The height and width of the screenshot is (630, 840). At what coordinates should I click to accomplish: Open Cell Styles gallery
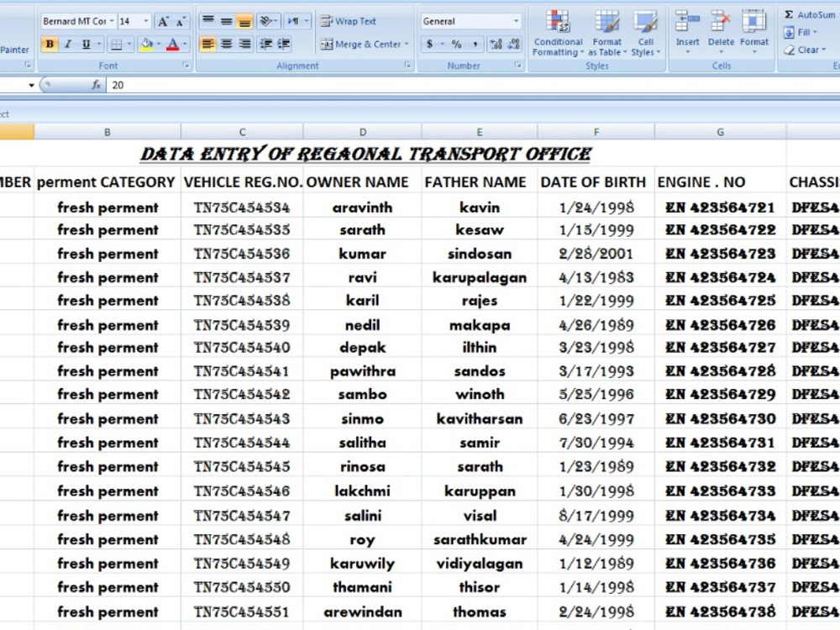[645, 34]
